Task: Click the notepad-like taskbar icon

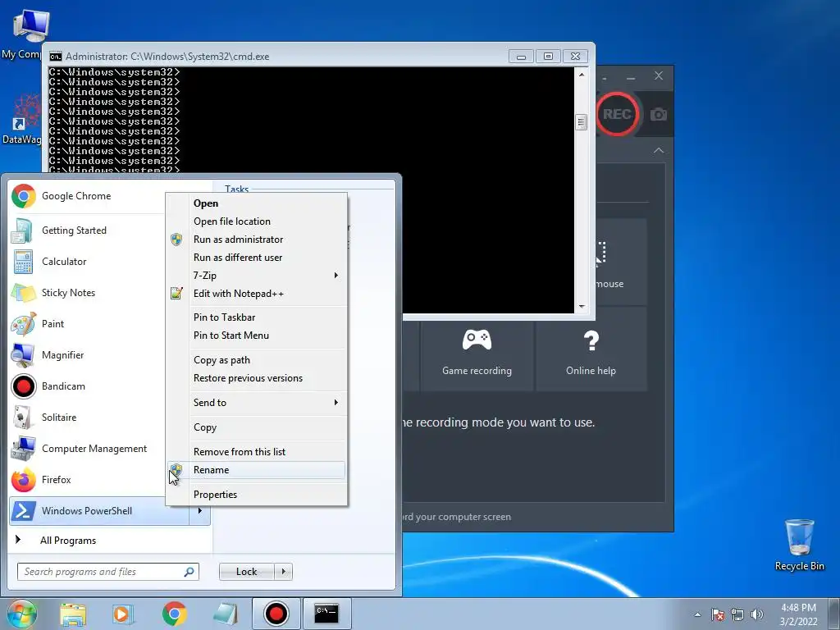Action: click(226, 614)
